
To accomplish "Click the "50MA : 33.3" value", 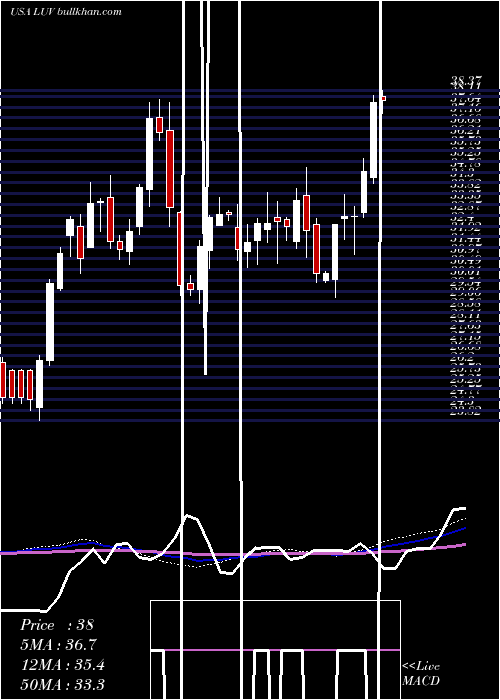I will pyautogui.click(x=62, y=684).
